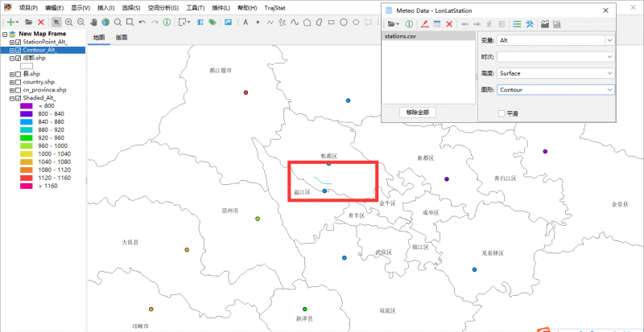Click the settings tools icon in Meteo Data
The height and width of the screenshot is (332, 644).
coord(530,24)
